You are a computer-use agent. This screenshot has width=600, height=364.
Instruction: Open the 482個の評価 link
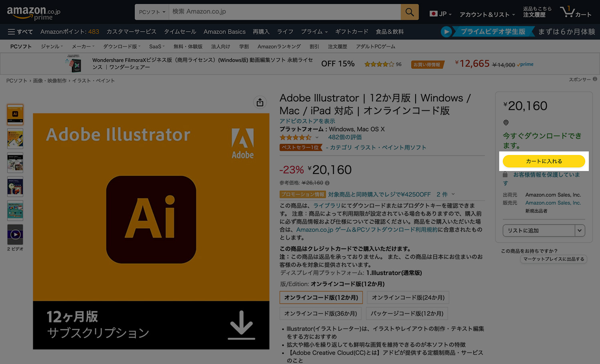pyautogui.click(x=345, y=137)
